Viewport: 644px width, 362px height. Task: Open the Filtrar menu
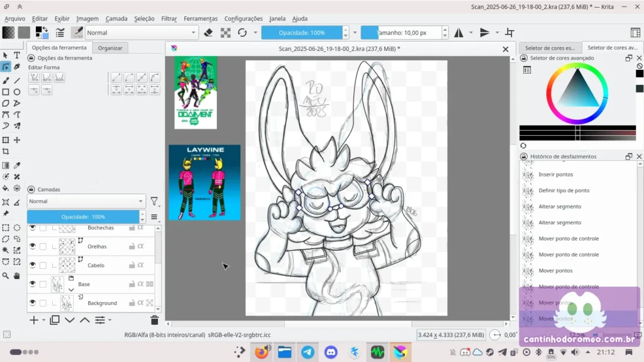(x=169, y=18)
